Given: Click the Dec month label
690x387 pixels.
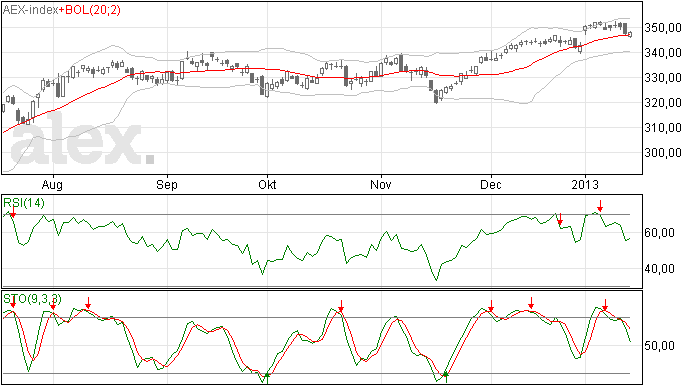Looking at the screenshot, I should (491, 185).
